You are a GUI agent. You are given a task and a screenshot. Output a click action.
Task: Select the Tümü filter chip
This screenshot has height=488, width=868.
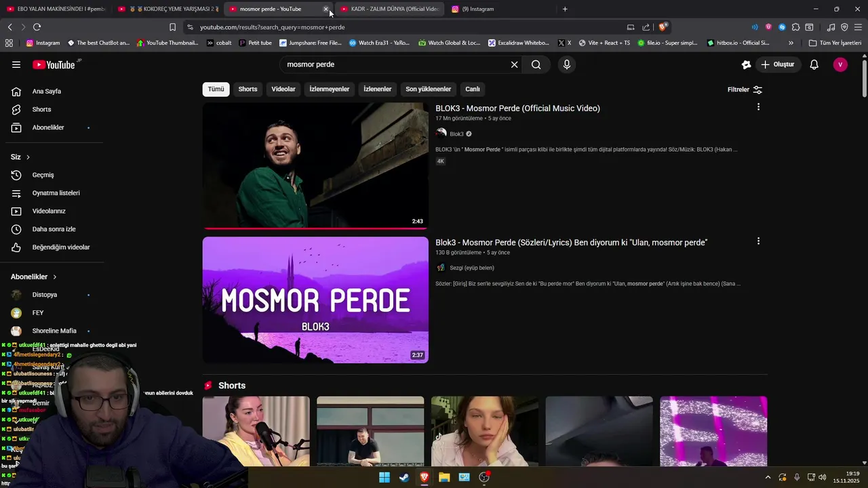(216, 89)
